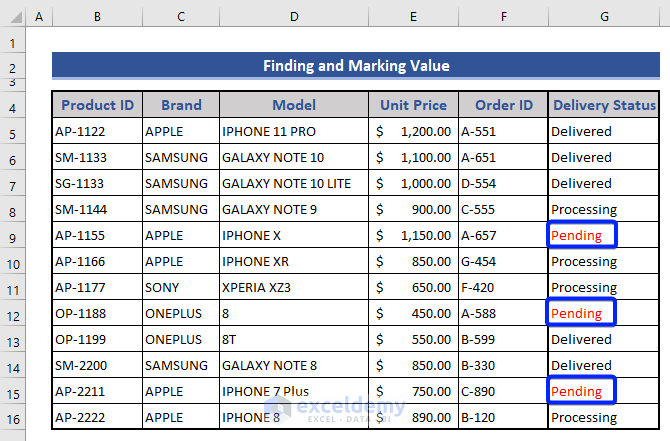Select cell OP-1188
This screenshot has width=670, height=441.
click(x=97, y=313)
